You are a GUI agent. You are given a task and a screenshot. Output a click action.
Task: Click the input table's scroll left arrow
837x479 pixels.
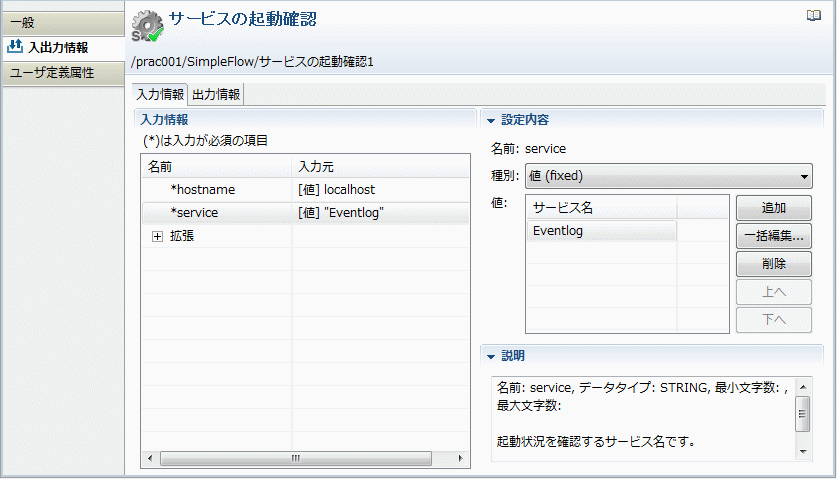[x=150, y=458]
